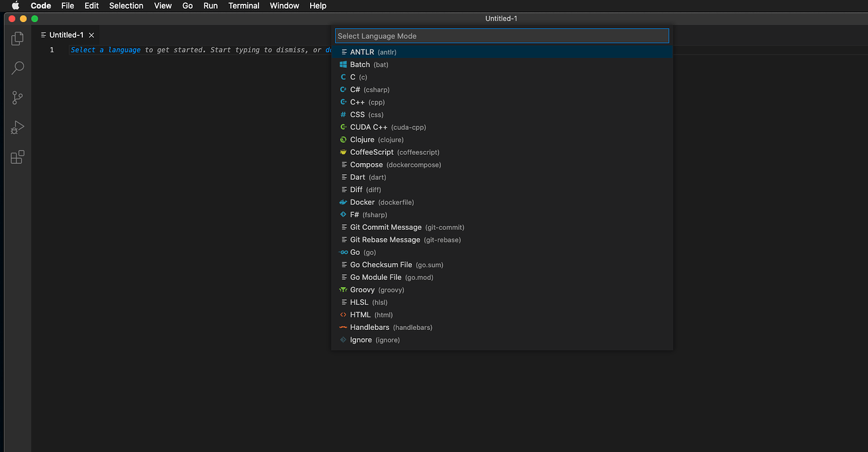Screen dimensions: 868x452
Task: Open the Edit menu
Action: [x=92, y=6]
